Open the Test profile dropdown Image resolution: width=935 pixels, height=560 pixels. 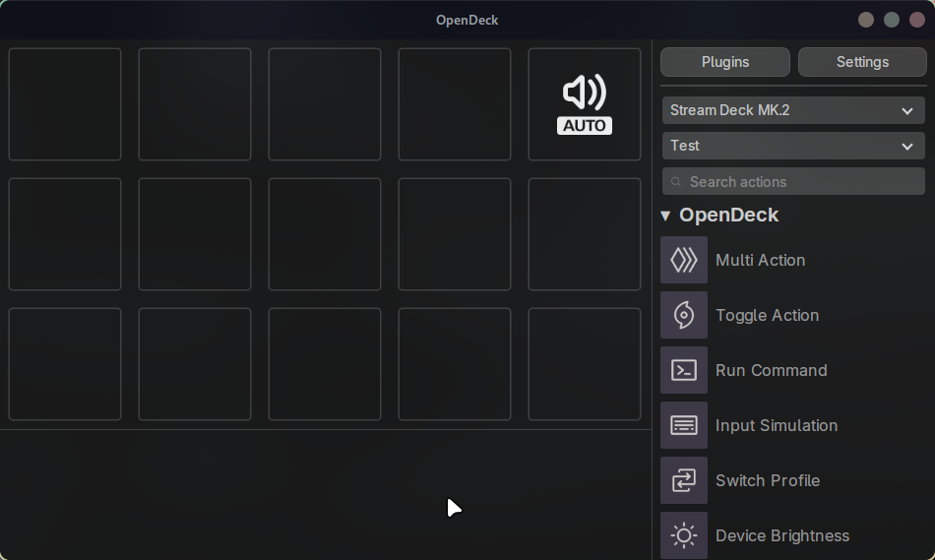[x=793, y=146]
